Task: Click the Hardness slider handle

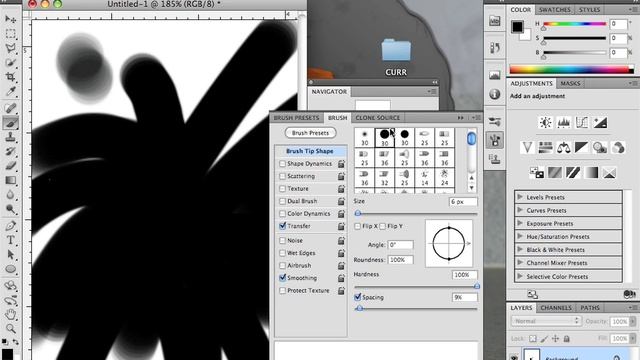Action: [x=476, y=287]
